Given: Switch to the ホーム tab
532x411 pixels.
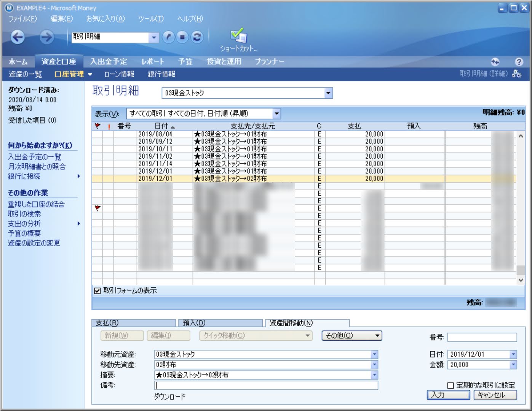Looking at the screenshot, I should point(18,62).
